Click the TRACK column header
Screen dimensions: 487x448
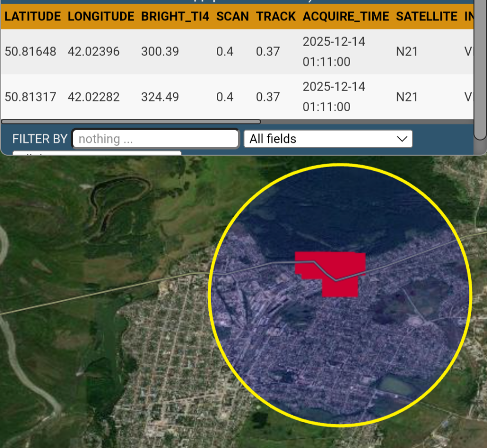coord(276,17)
